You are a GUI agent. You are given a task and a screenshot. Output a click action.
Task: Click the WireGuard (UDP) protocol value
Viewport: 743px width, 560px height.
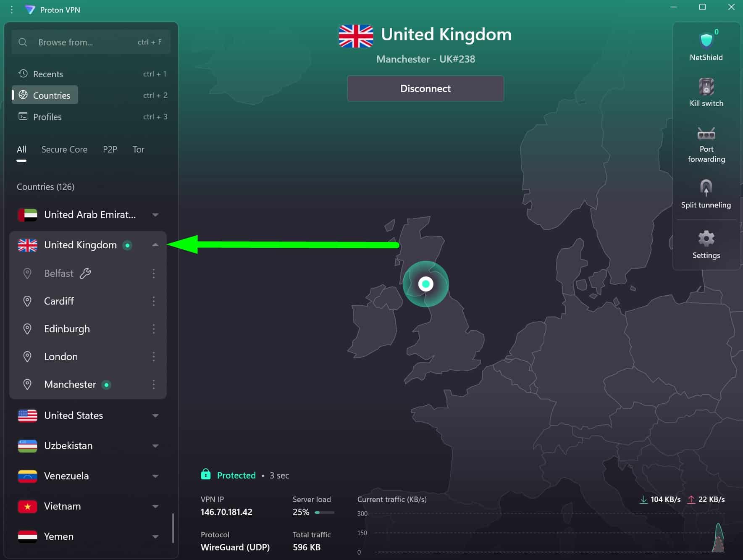tap(235, 547)
